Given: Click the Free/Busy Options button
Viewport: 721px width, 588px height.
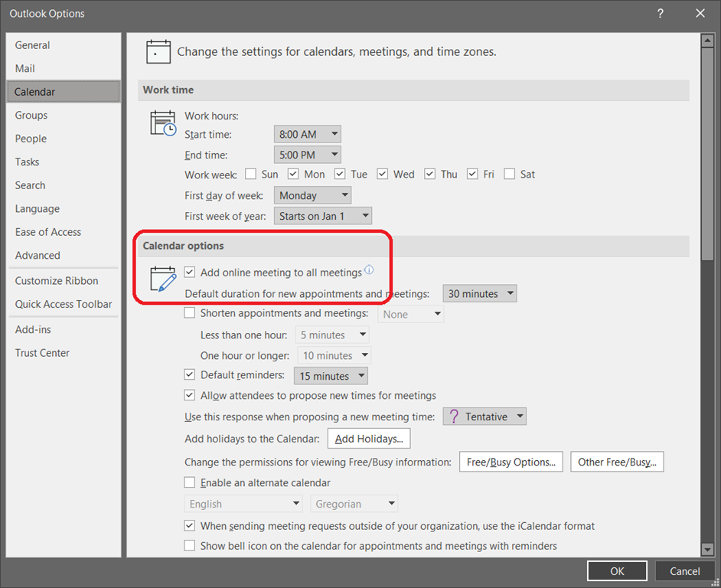Looking at the screenshot, I should (511, 462).
